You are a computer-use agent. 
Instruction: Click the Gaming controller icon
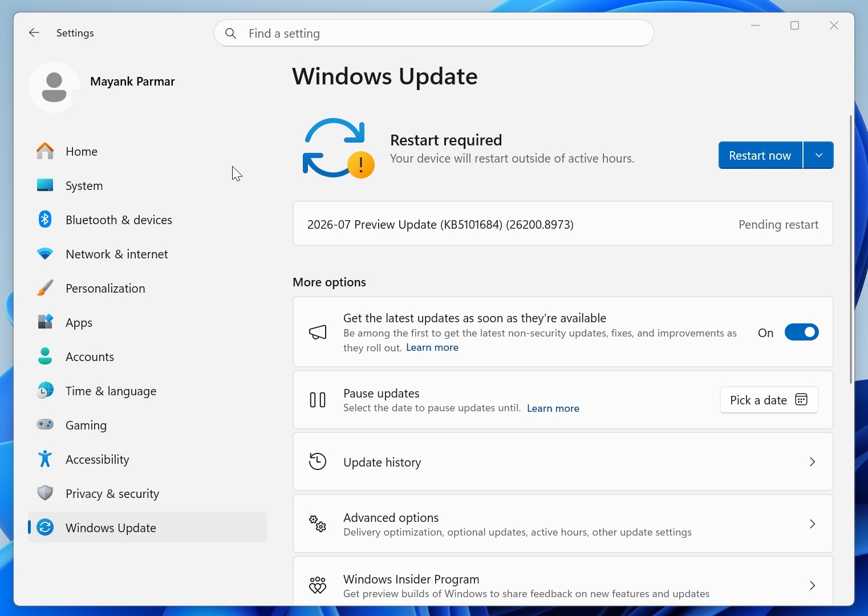click(45, 424)
